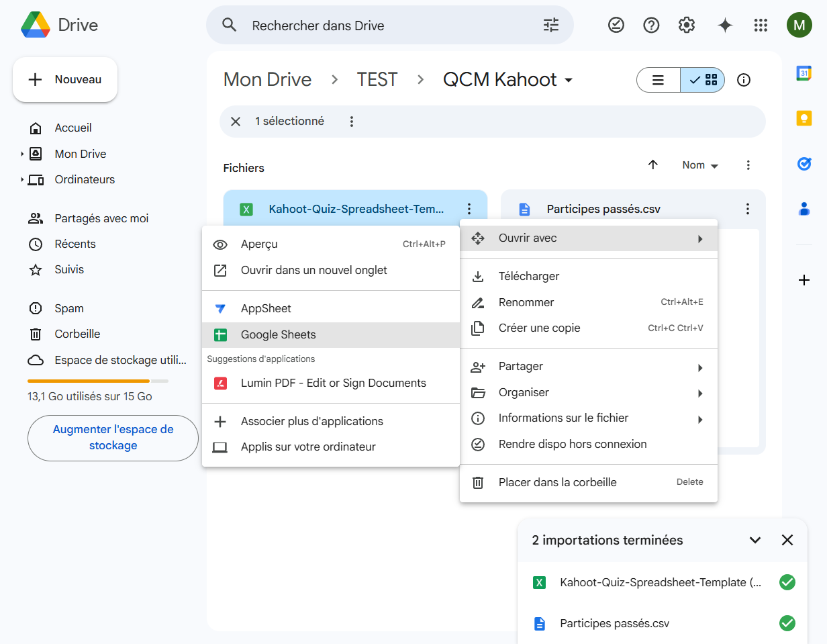Click Augmenter l'espace de stockage button
This screenshot has width=827, height=644.
click(113, 438)
